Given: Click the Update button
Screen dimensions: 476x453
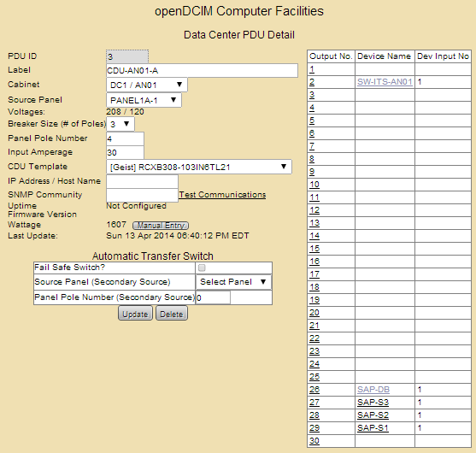Looking at the screenshot, I should [x=135, y=314].
